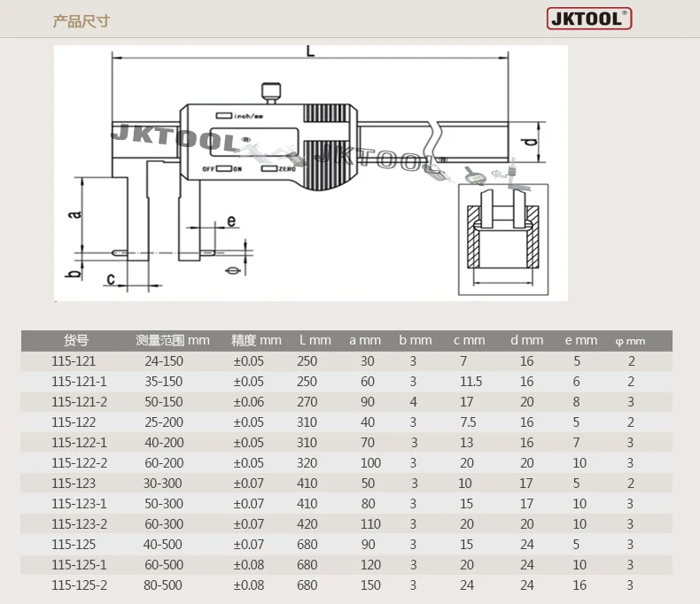
Task: Click the 30-300 measuring range cell
Action: [163, 483]
